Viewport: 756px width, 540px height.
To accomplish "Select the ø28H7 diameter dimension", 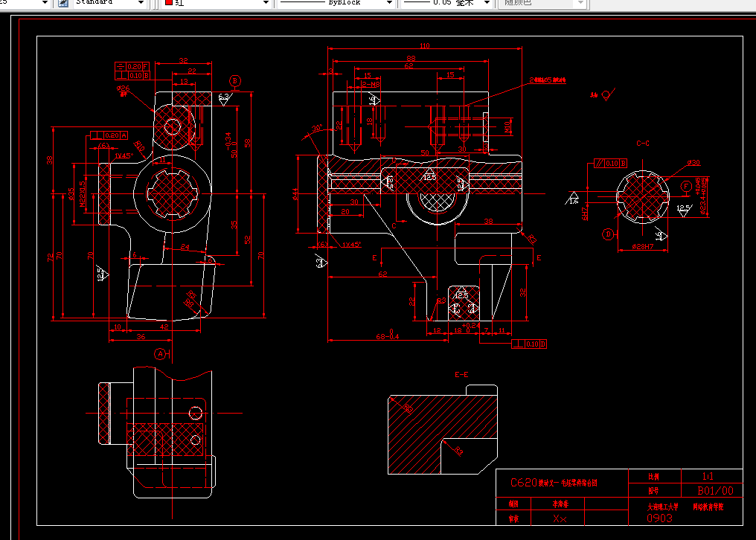I will pyautogui.click(x=643, y=247).
